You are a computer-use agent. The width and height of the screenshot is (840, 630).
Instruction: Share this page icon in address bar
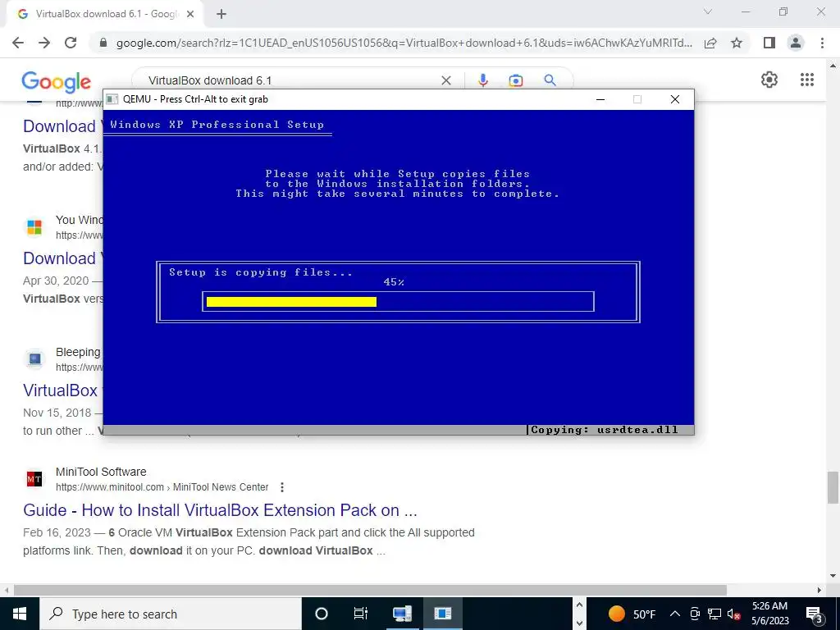[x=710, y=43]
